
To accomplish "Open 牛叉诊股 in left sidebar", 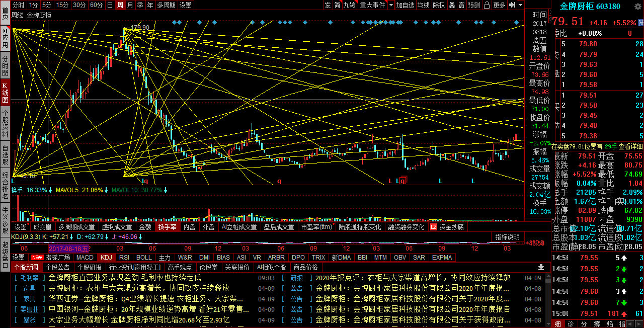I will pyautogui.click(x=5, y=220).
